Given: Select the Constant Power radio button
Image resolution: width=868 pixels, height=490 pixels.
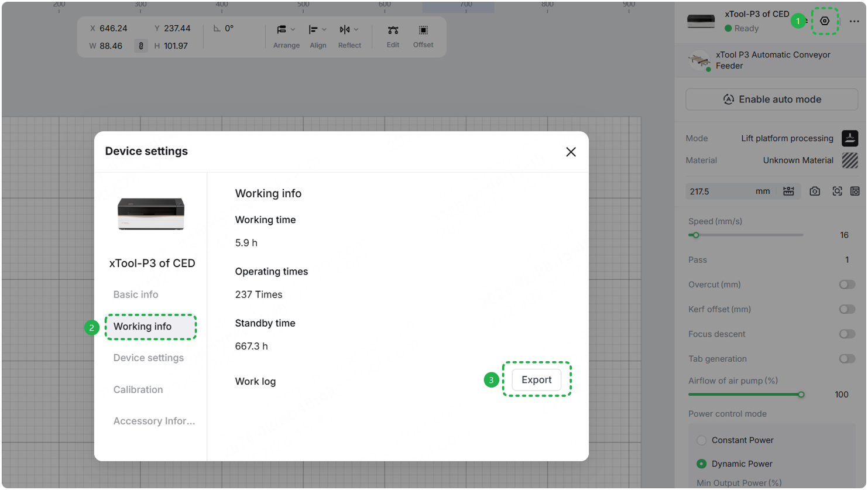Looking at the screenshot, I should [701, 440].
